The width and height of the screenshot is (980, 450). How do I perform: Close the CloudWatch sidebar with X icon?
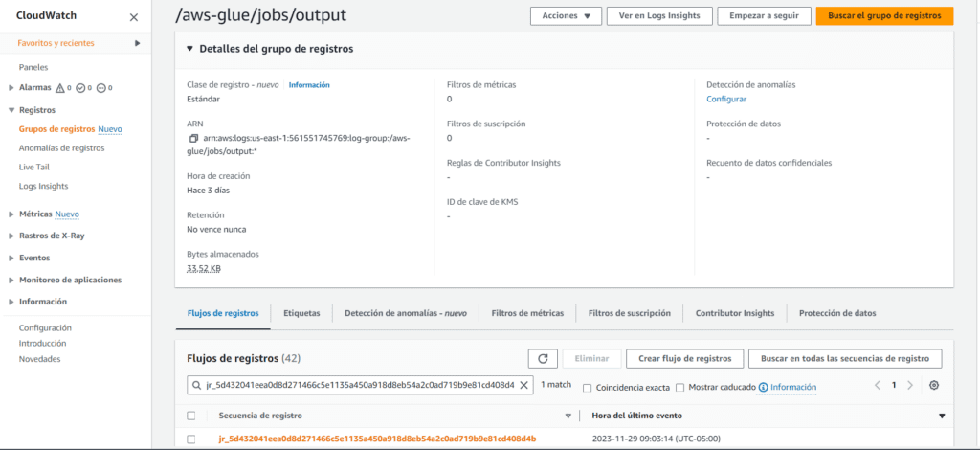[133, 17]
